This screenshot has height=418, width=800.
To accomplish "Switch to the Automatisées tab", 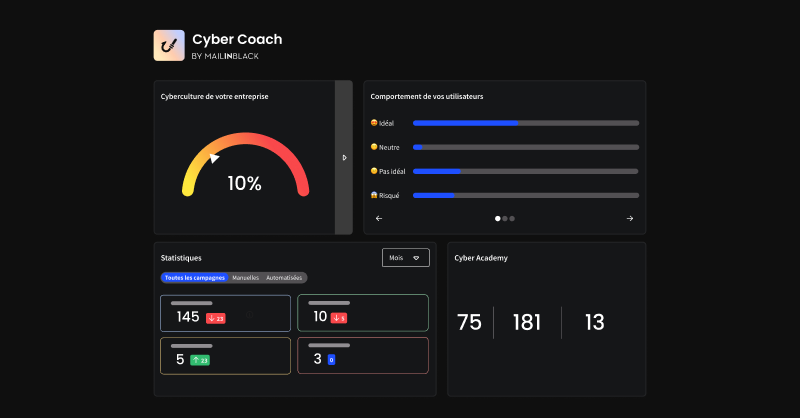I will click(284, 278).
